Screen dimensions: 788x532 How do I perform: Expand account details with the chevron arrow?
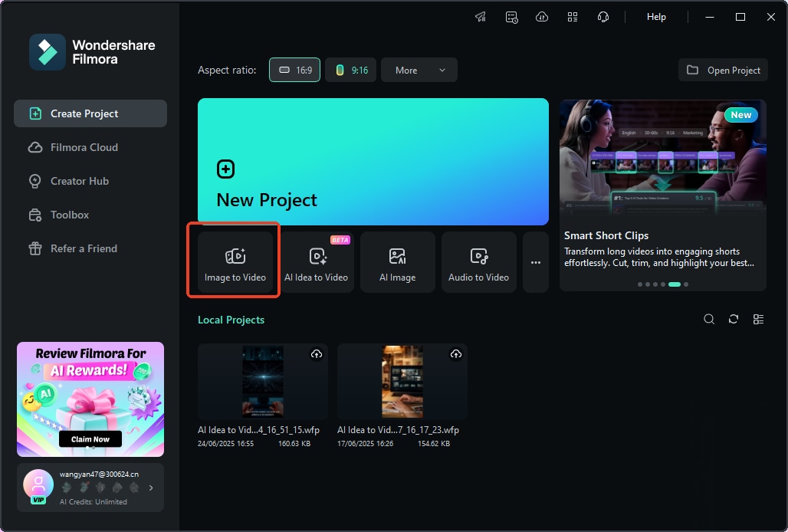click(151, 488)
